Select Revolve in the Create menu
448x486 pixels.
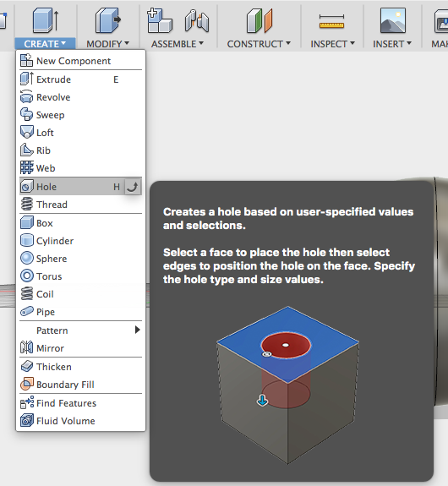coord(80,97)
